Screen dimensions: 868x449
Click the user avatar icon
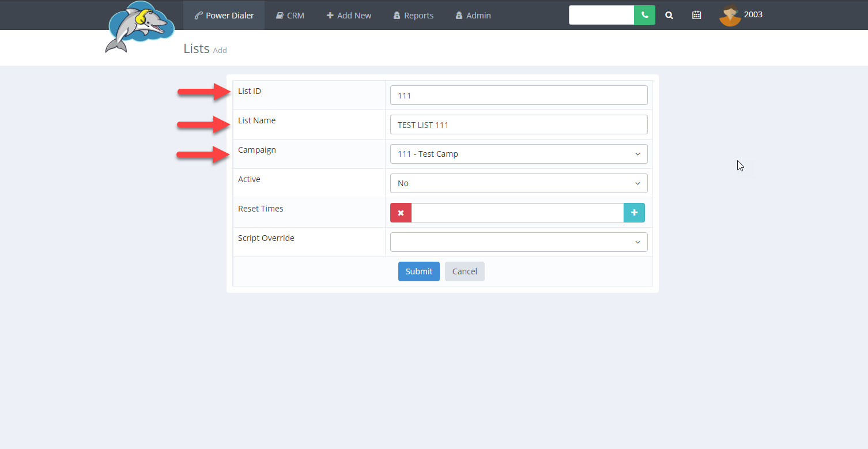[x=730, y=15]
